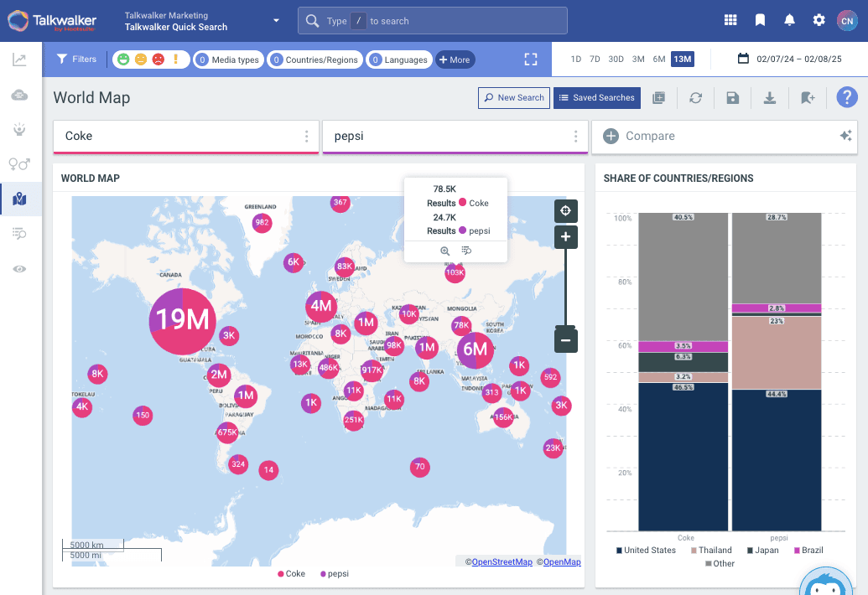Toggle the positive sentiment green smiley filter

point(123,59)
